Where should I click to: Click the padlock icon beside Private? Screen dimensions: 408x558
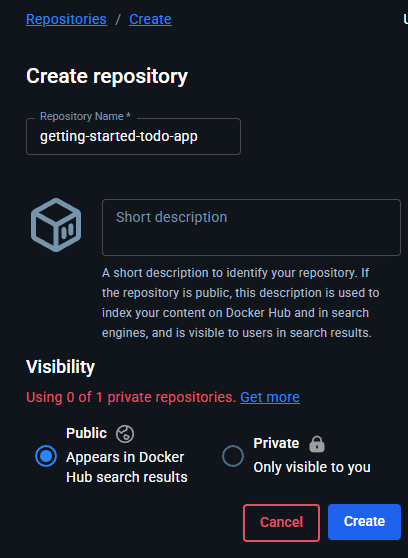pos(317,444)
